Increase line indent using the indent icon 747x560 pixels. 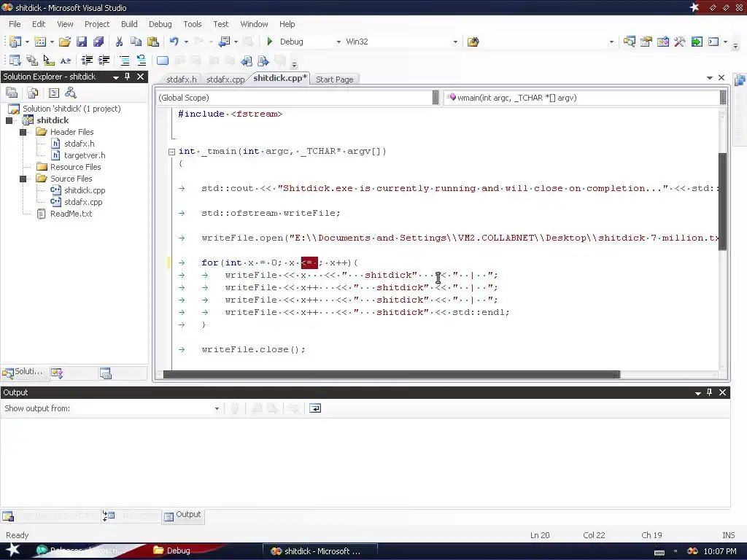104,61
